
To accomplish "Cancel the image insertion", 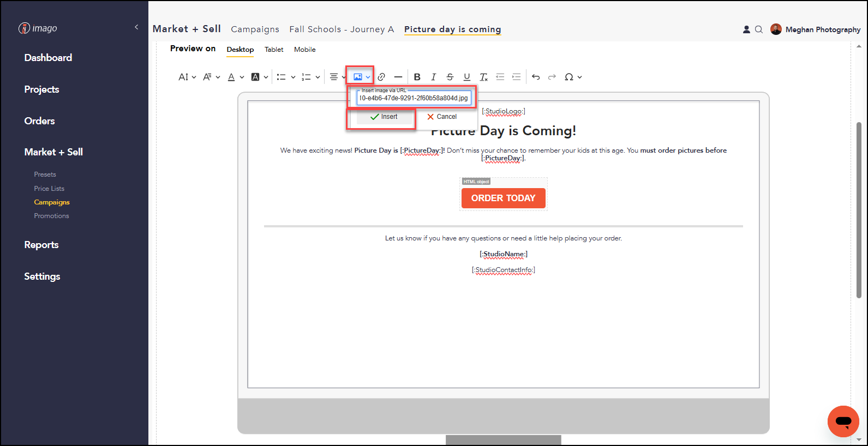I will click(442, 117).
